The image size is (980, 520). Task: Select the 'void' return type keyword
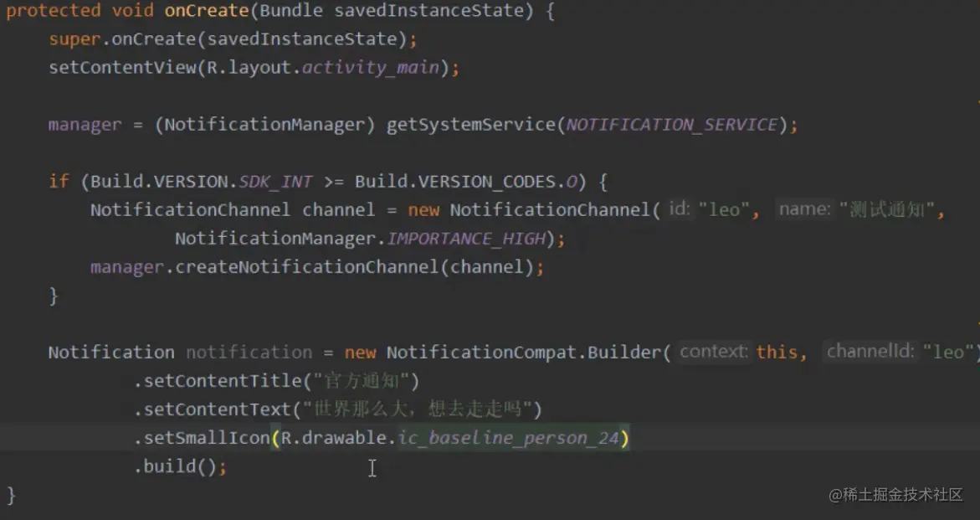coord(132,11)
